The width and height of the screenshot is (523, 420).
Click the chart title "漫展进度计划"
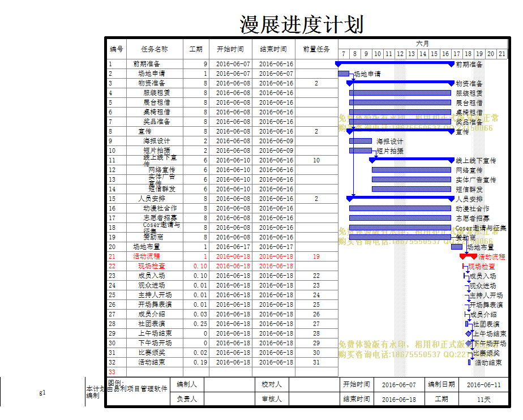(x=301, y=25)
